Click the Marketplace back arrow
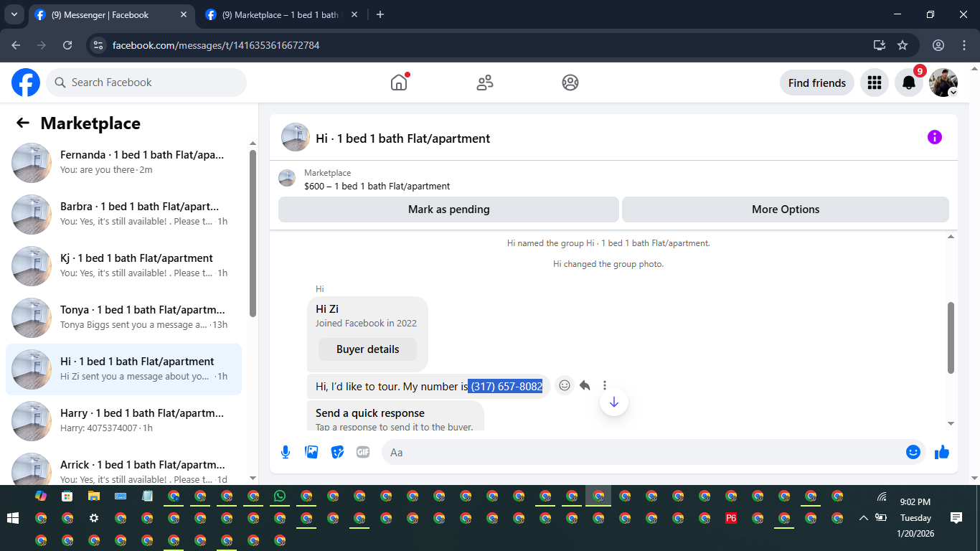Screen dimensions: 980x551 pyautogui.click(x=23, y=123)
